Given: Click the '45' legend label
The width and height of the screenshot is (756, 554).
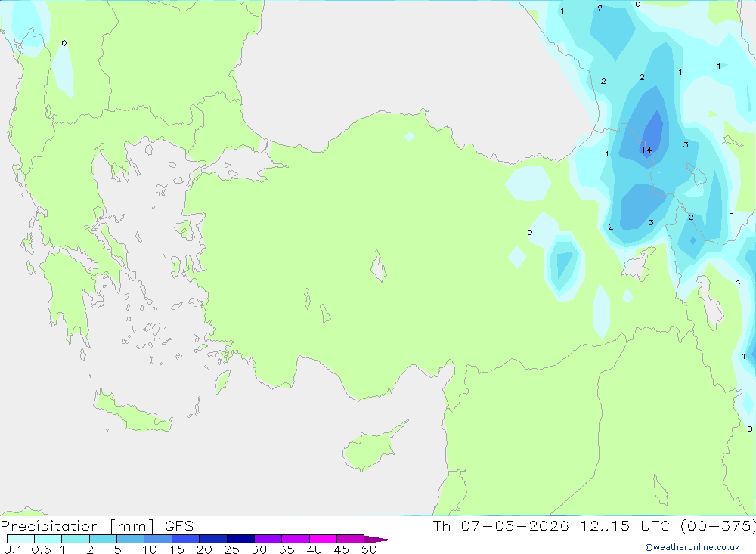Looking at the screenshot, I should 342,549.
